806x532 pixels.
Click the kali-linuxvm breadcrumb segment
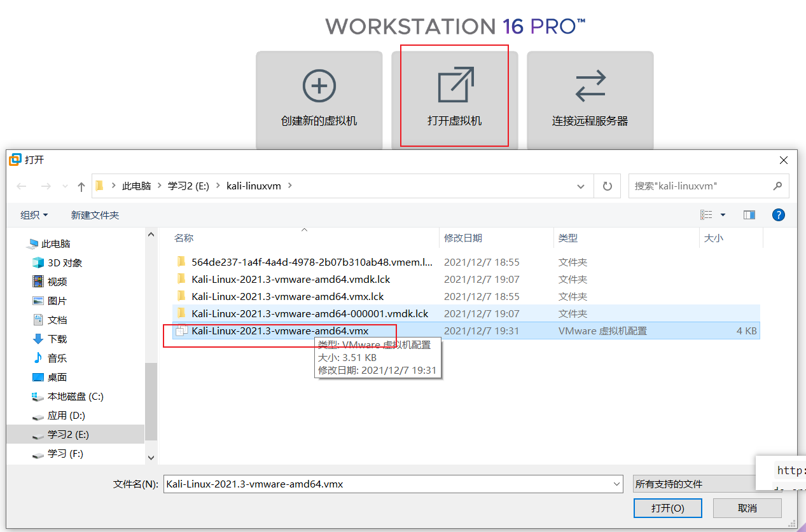254,186
